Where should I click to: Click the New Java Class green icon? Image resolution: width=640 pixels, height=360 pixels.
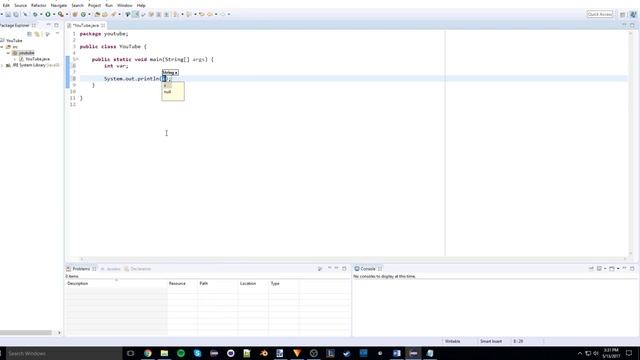(83, 14)
